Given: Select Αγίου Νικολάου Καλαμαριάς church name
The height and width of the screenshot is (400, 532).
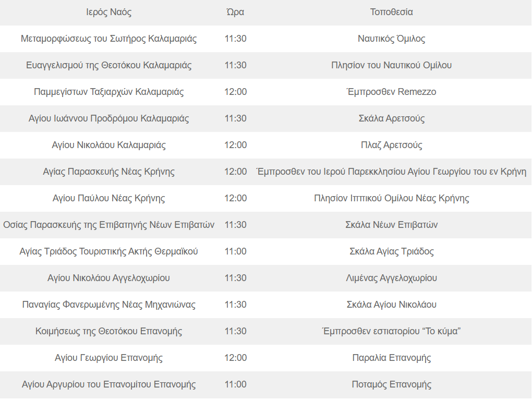Looking at the screenshot, I should pos(108,145).
